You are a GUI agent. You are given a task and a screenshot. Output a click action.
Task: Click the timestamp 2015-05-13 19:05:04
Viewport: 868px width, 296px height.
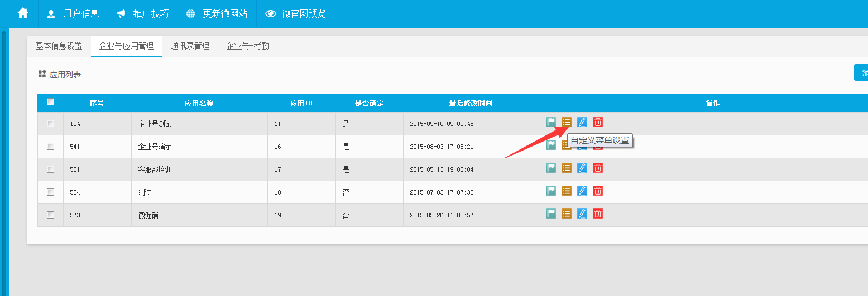pos(442,169)
